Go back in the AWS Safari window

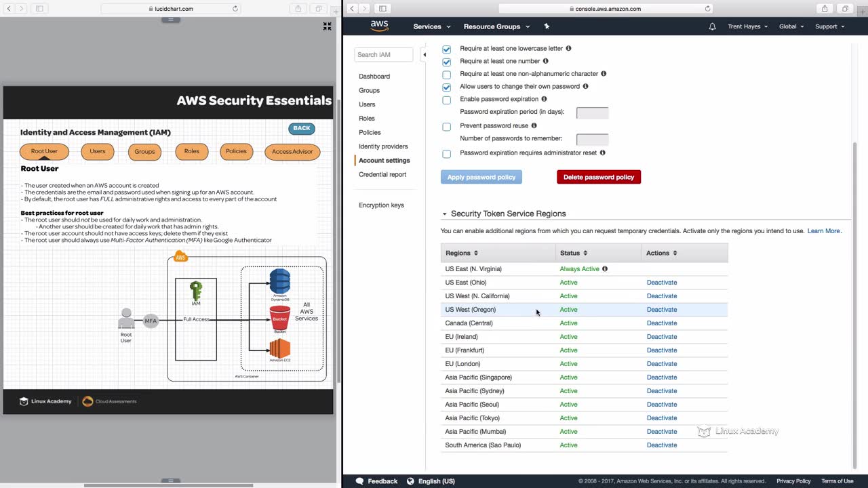coord(352,9)
